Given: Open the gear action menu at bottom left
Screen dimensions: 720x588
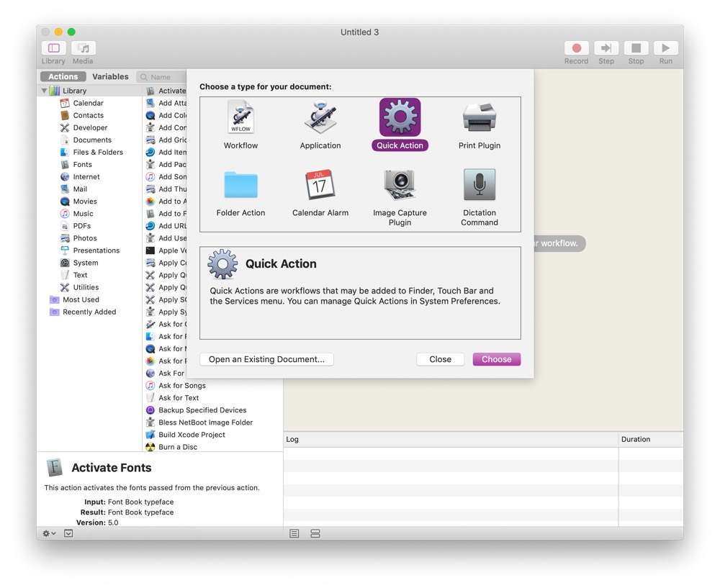Looking at the screenshot, I should tap(45, 533).
